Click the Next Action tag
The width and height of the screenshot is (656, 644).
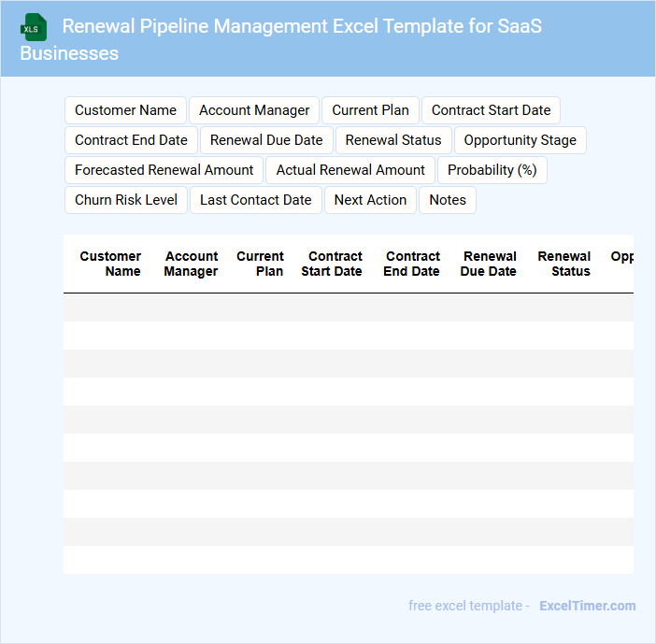coord(370,200)
